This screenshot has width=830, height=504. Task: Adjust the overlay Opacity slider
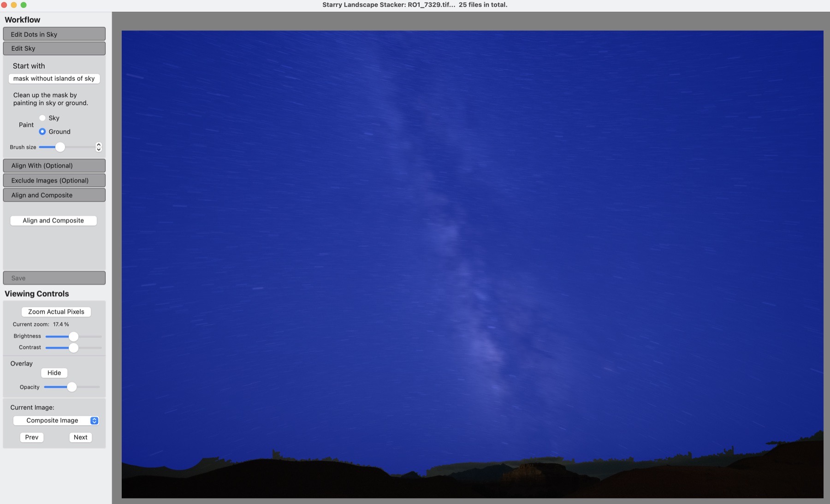[71, 387]
